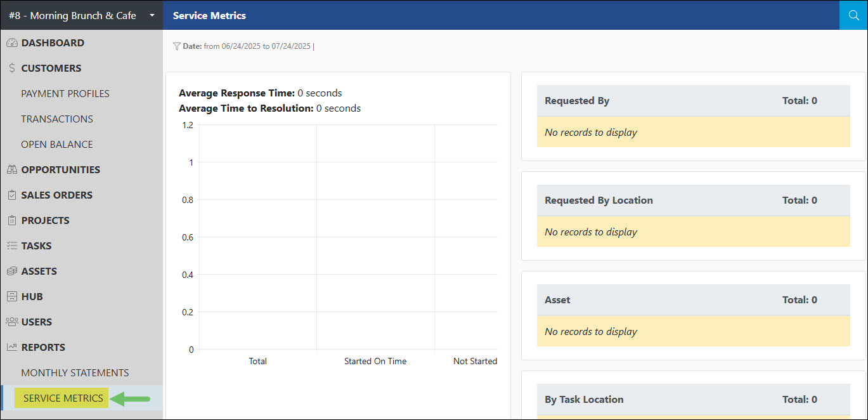This screenshot has height=420, width=868.
Task: Open the Hub section icon
Action: 13,296
